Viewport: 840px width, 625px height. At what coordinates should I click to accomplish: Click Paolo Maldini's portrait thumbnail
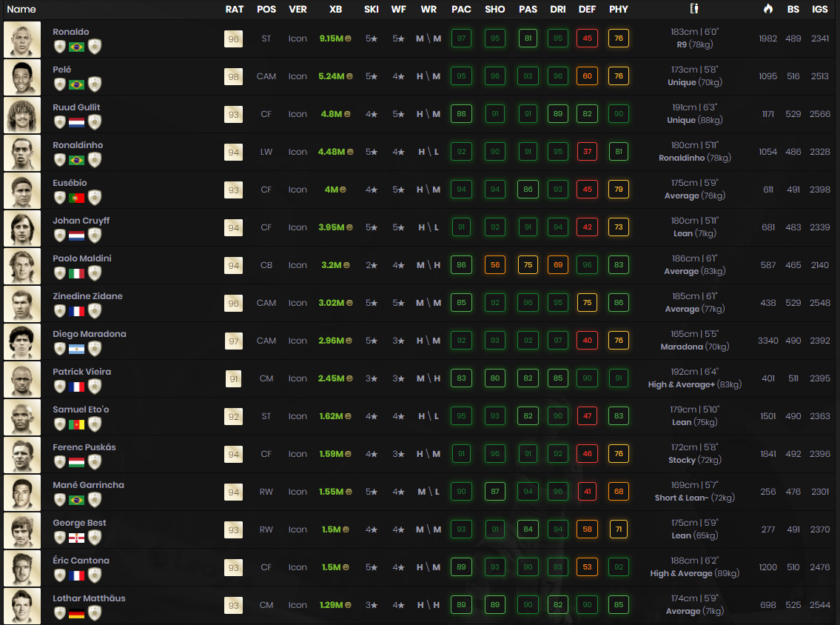(22, 266)
